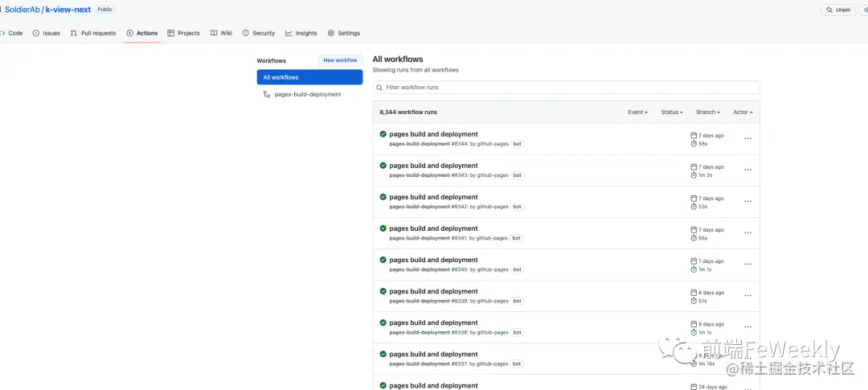Screen dimensions: 868x390
Task: Click success check icon for run #8339
Action: (x=383, y=291)
